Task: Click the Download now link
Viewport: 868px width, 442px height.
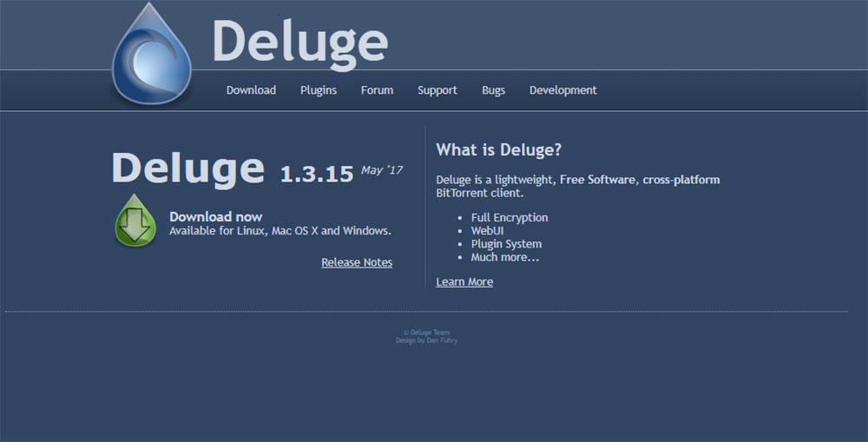Action: (215, 217)
